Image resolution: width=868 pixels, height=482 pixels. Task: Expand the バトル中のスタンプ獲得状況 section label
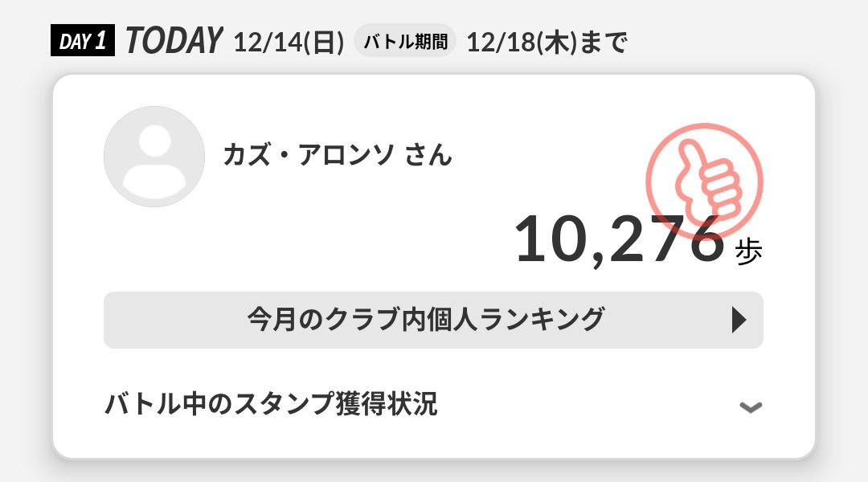pyautogui.click(x=271, y=405)
